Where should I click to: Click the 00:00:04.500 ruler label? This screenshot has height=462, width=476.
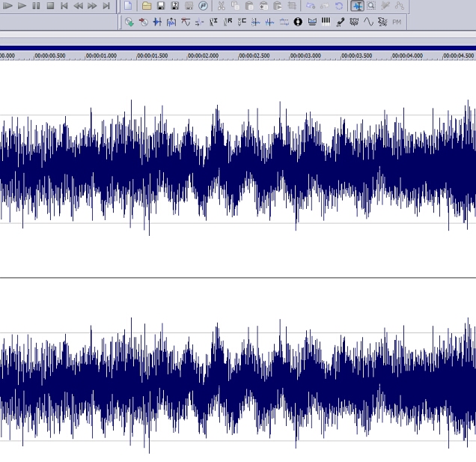459,55
